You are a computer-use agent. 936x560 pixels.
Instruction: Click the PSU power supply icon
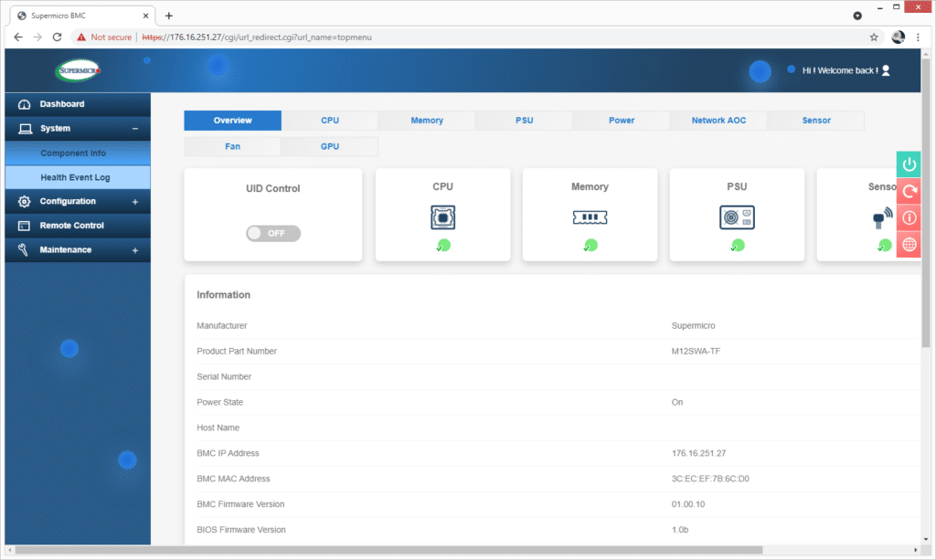coord(738,217)
